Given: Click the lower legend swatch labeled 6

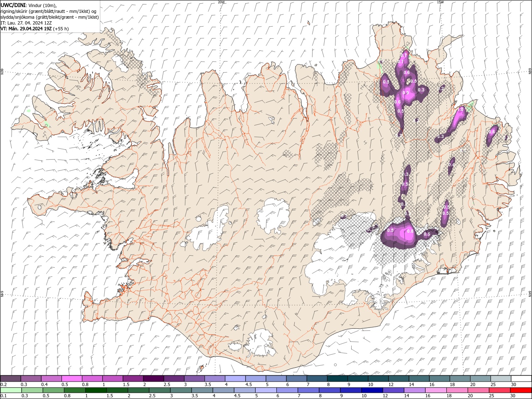Looking at the screenshot, I should point(287,390).
